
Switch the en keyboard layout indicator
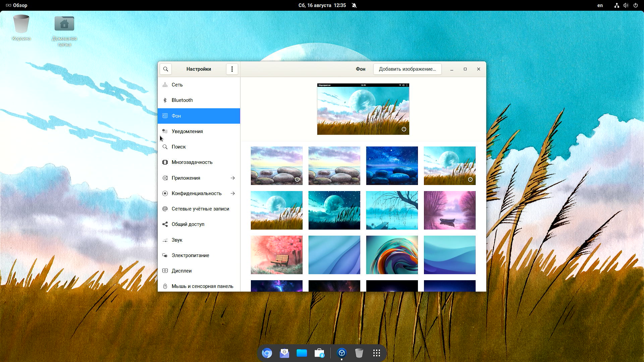pos(600,5)
